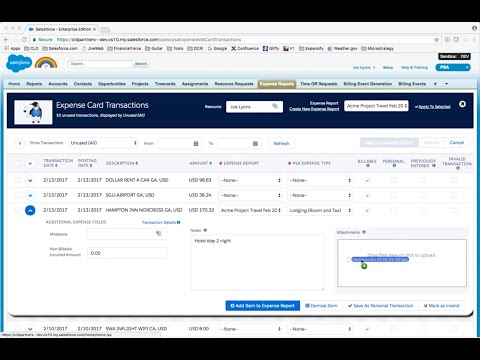Open the Reports tab
Viewport: 480px width, 360px height.
pos(34,84)
